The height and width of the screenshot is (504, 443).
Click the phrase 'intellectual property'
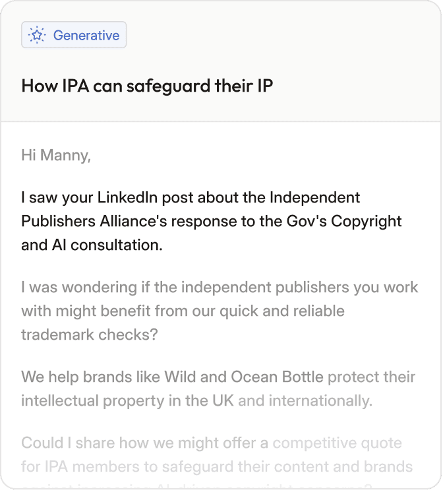tap(88, 400)
